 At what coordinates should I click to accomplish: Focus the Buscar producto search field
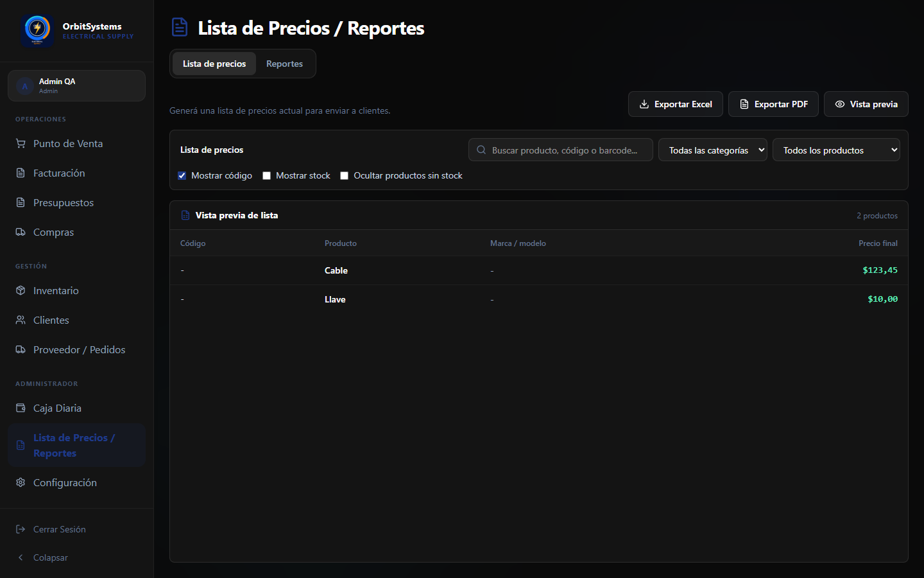[560, 150]
